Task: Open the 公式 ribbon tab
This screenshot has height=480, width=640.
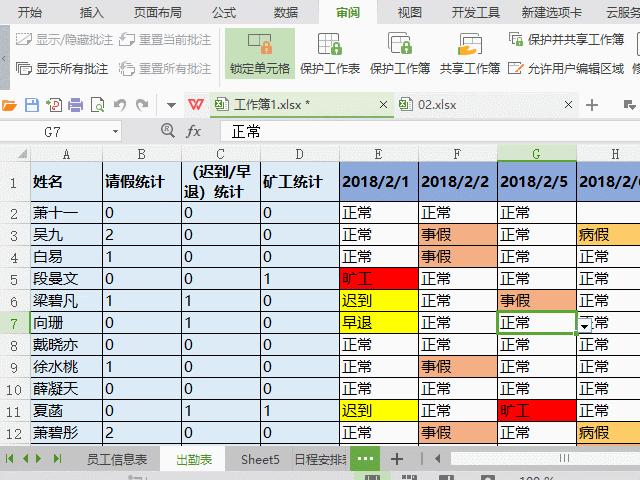Action: (x=224, y=12)
